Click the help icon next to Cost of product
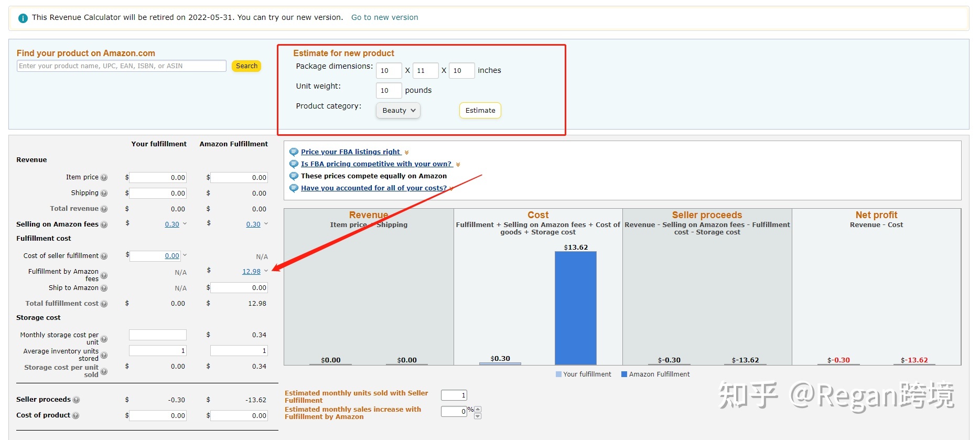Screen dimensions: 980x440 click(x=76, y=416)
